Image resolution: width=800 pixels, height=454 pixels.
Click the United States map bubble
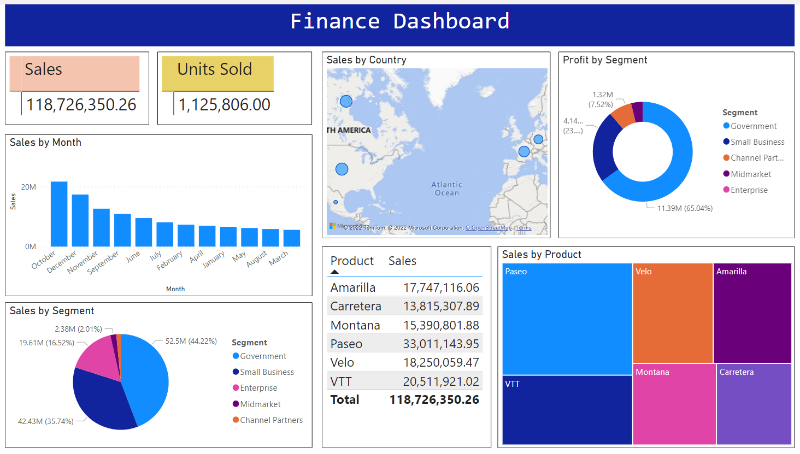[342, 169]
